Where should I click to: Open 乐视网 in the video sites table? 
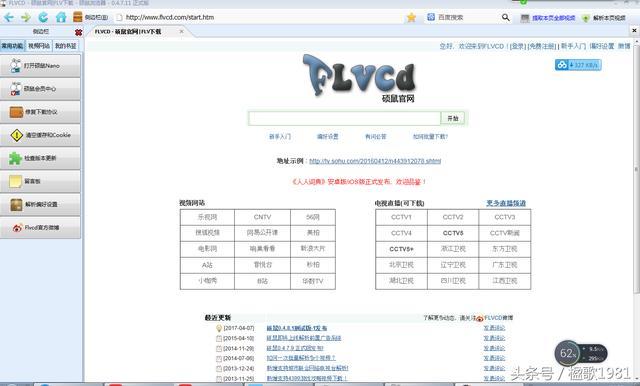[x=207, y=217]
